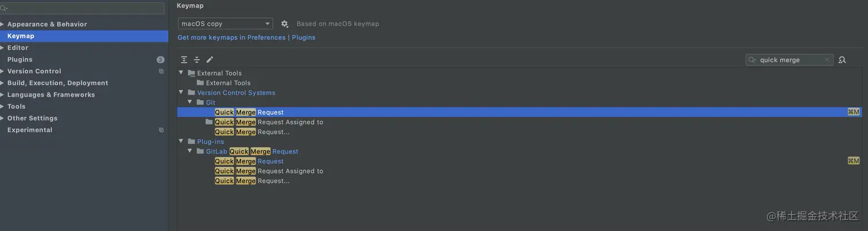Image resolution: width=868 pixels, height=231 pixels.
Task: Open the Preferences | Plugins link
Action: [281, 37]
